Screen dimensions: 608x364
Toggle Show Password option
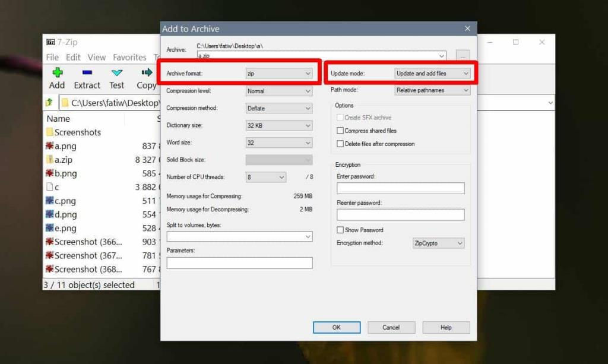tap(340, 230)
